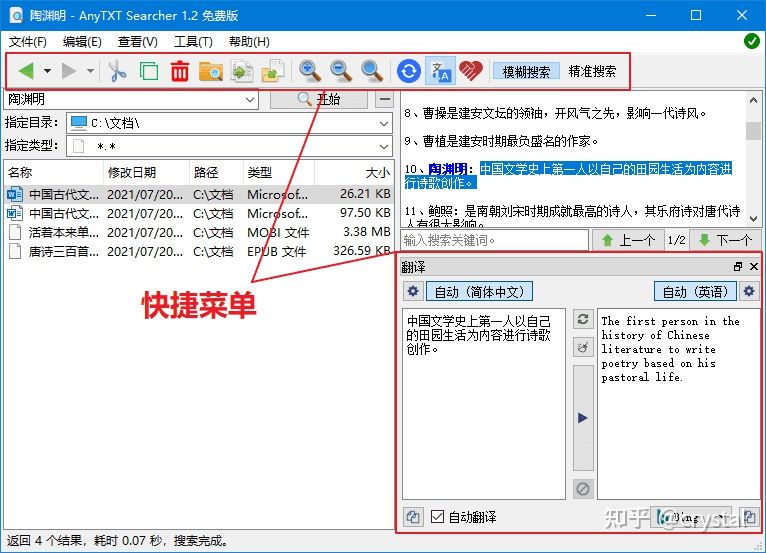Click the red heart handshake donate icon
The width and height of the screenshot is (766, 553).
471,71
